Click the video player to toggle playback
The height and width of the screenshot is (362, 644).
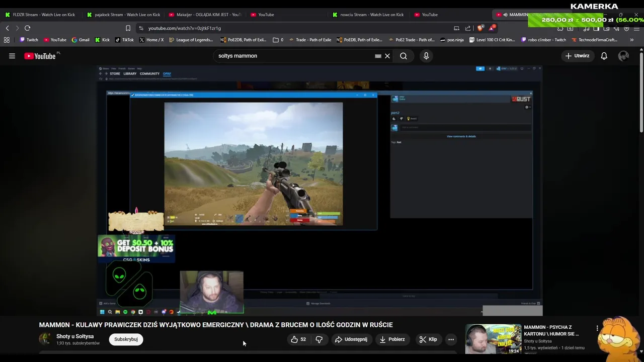click(319, 190)
